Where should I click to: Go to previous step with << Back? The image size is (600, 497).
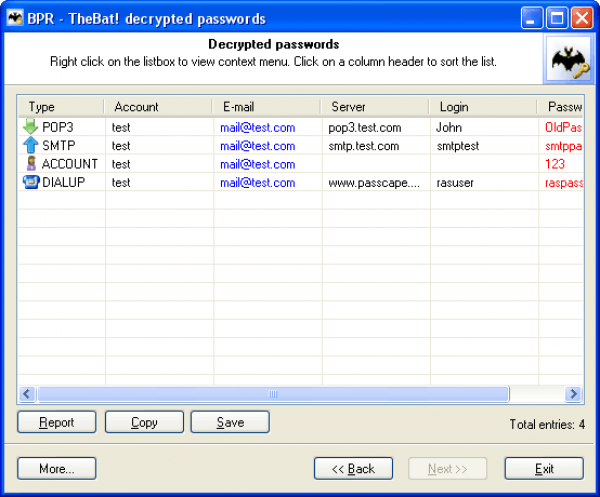(x=353, y=468)
